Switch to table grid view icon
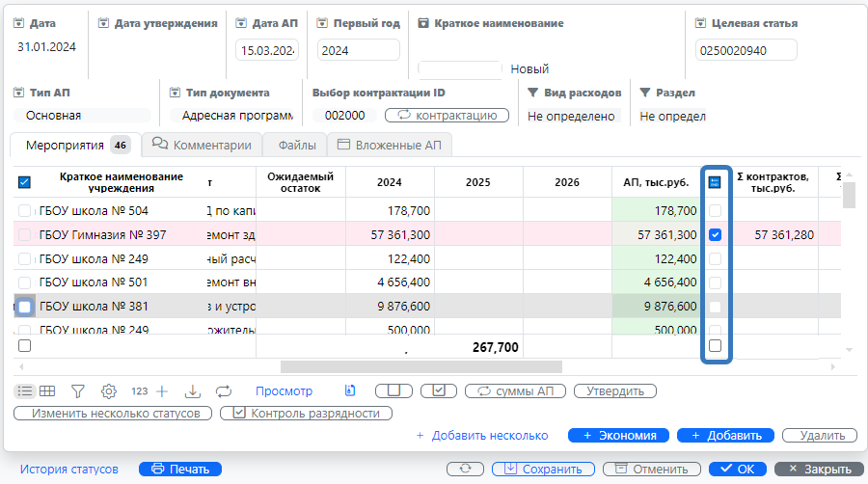Viewport: 868px width, 484px height. (46, 390)
